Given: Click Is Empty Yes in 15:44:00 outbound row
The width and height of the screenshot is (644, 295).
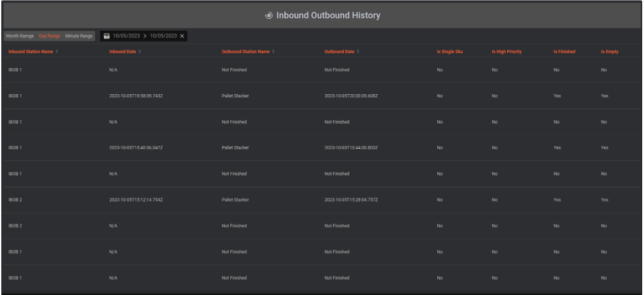Looking at the screenshot, I should click(604, 148).
